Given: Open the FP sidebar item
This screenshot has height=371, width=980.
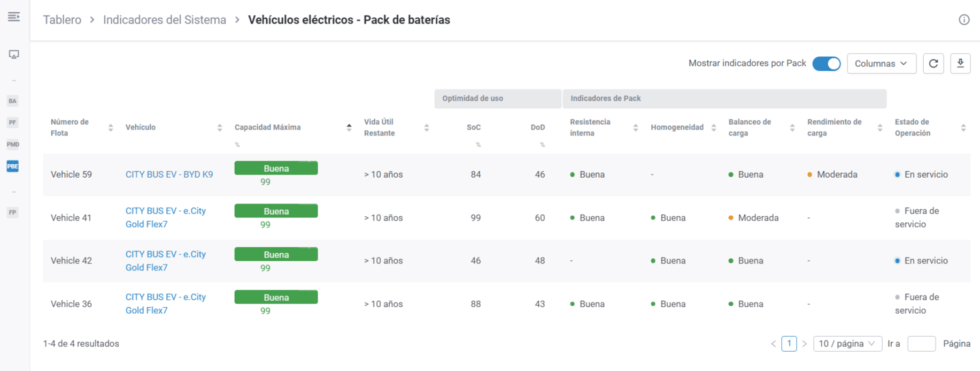Looking at the screenshot, I should point(13,213).
